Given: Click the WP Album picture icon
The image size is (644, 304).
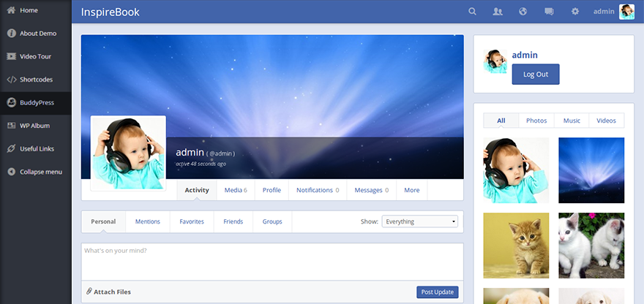Looking at the screenshot, I should pos(12,126).
